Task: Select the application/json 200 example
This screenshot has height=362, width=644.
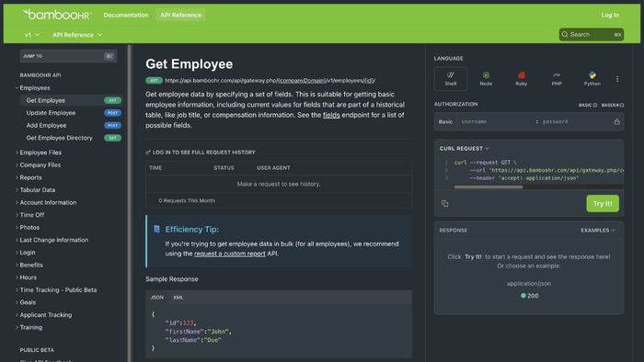Action: [529, 296]
